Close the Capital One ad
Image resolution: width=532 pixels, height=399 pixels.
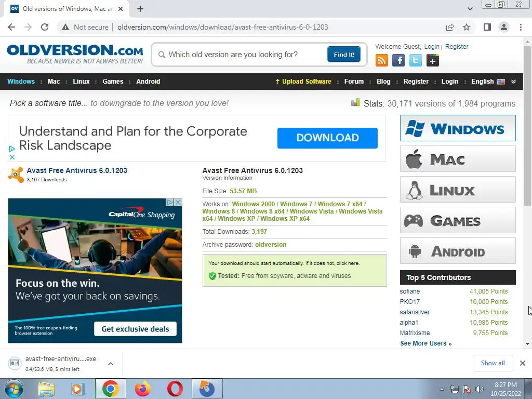pyautogui.click(x=178, y=202)
